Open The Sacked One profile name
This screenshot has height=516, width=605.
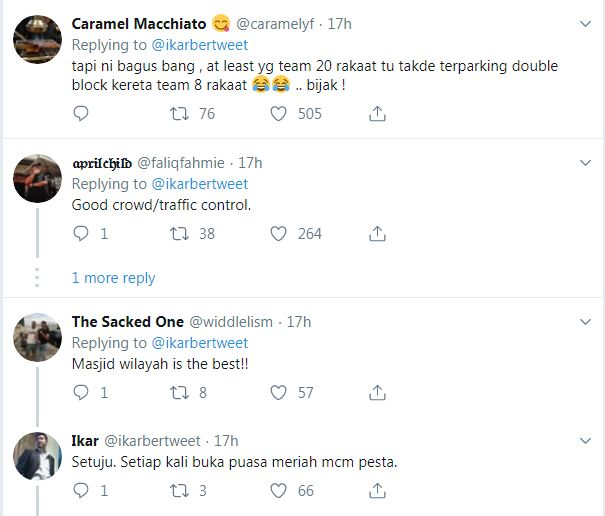(x=127, y=322)
